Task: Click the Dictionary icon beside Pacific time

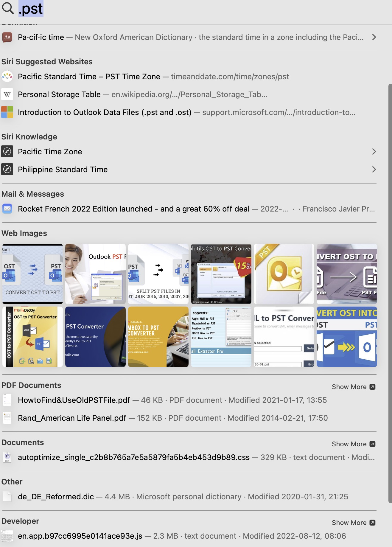Action: [7, 37]
